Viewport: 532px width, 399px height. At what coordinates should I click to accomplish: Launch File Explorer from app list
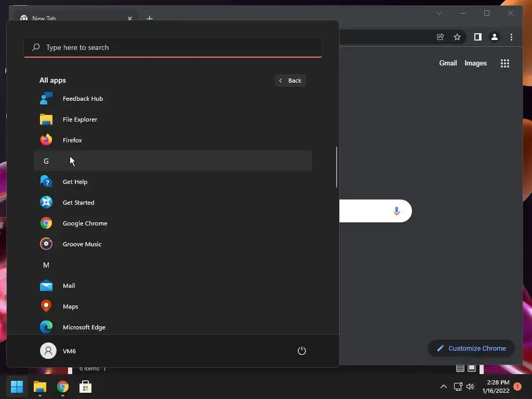(172, 119)
